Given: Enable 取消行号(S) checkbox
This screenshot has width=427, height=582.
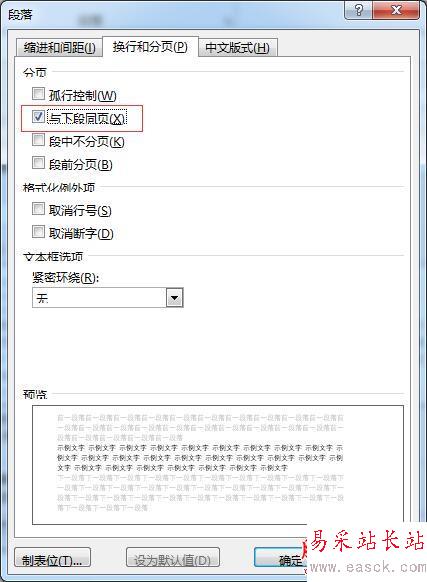Looking at the screenshot, I should point(38,209).
